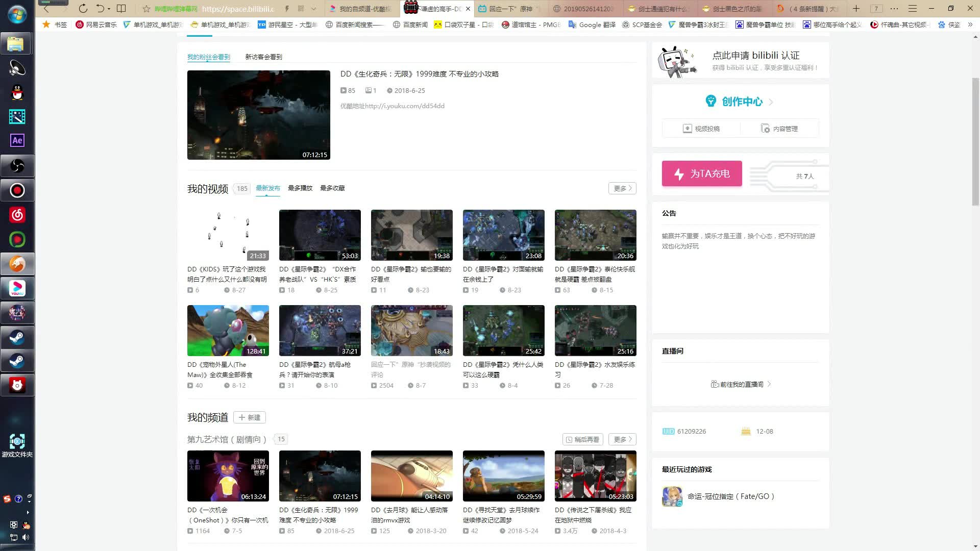Open OBS Studio from taskbar
Screen dimensions: 980x551
(x=17, y=166)
